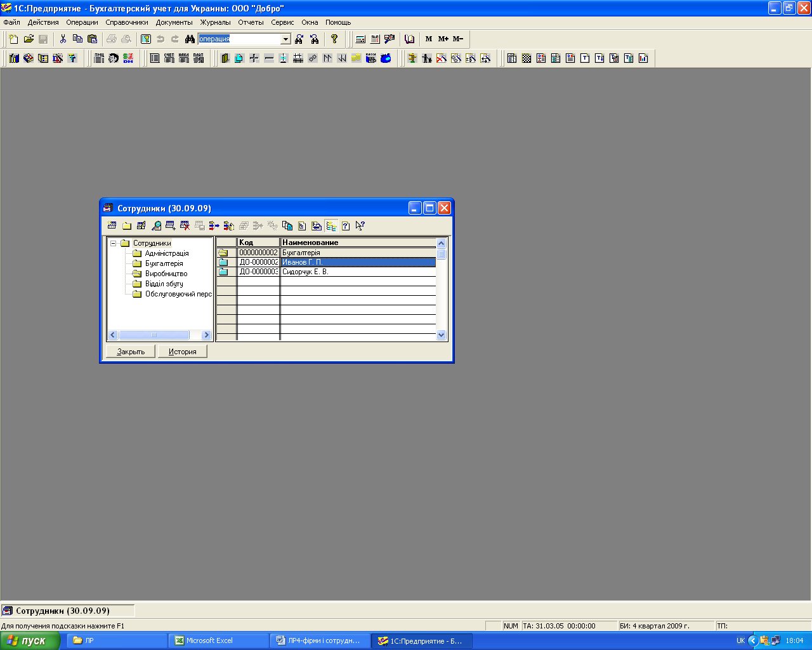Click the Касса cash register icon
The width and height of the screenshot is (812, 650).
point(371,58)
